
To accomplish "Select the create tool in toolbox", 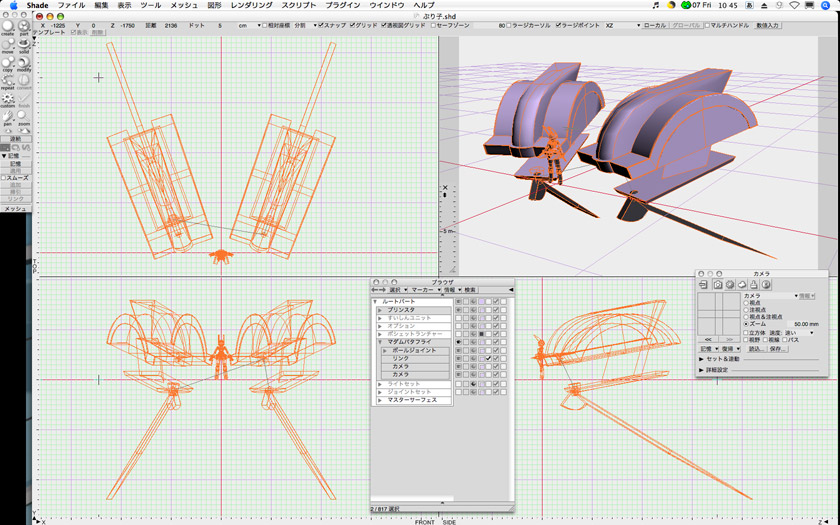I will coord(8,26).
